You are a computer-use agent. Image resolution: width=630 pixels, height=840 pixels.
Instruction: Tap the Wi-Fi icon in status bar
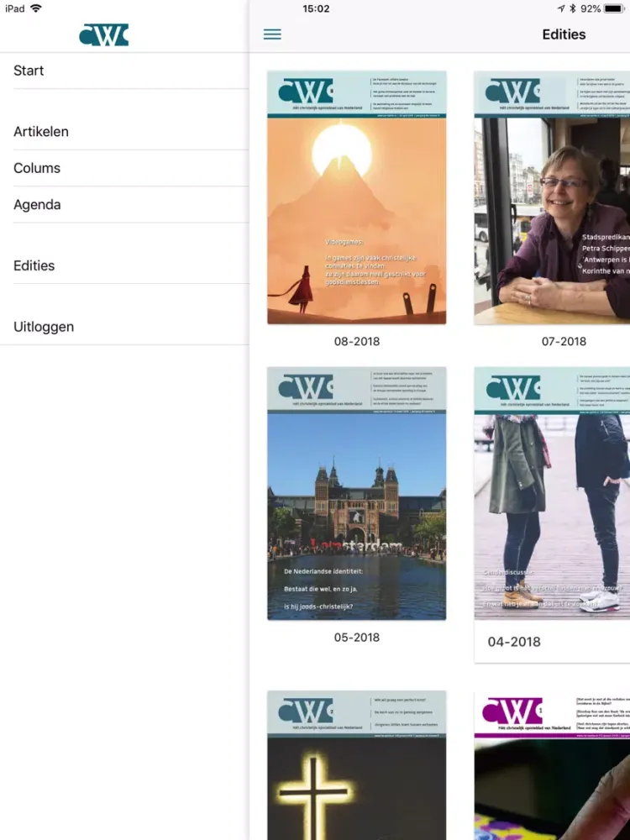[x=36, y=8]
